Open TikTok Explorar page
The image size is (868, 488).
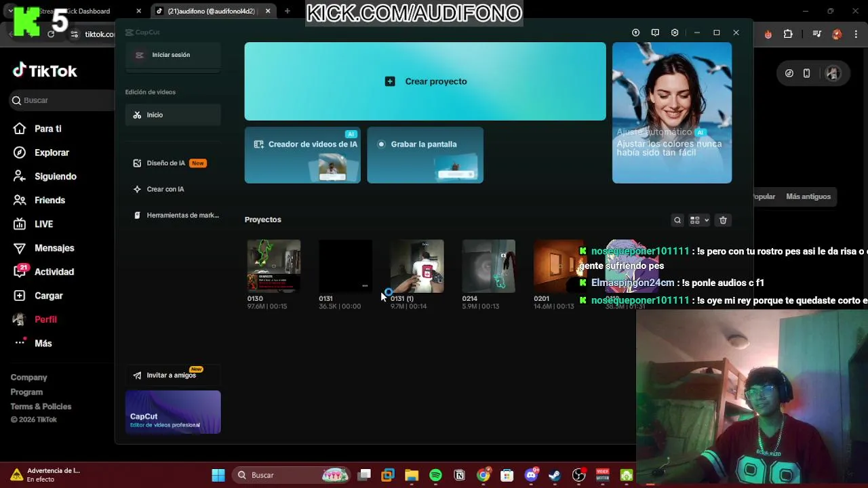point(52,152)
